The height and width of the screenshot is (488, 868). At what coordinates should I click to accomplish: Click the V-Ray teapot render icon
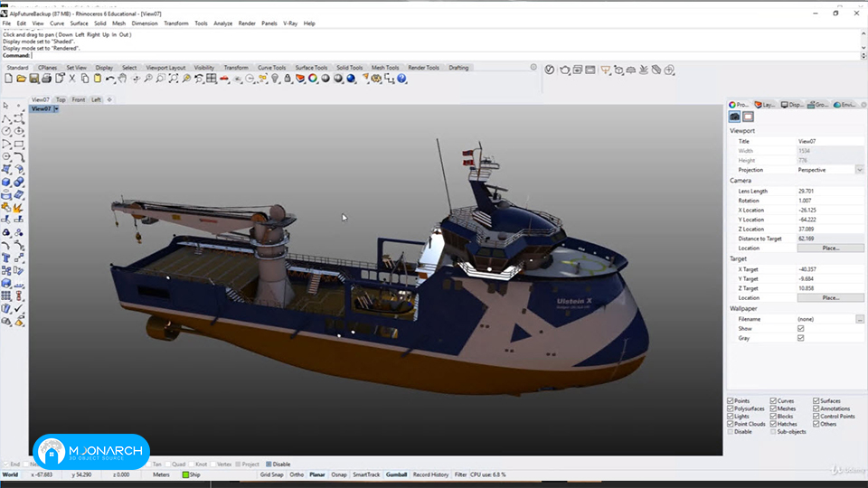[564, 70]
